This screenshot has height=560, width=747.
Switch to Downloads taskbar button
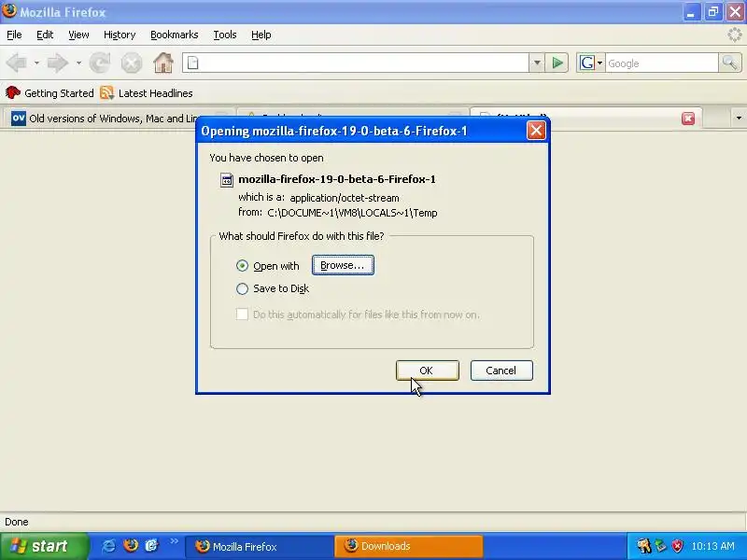[409, 546]
